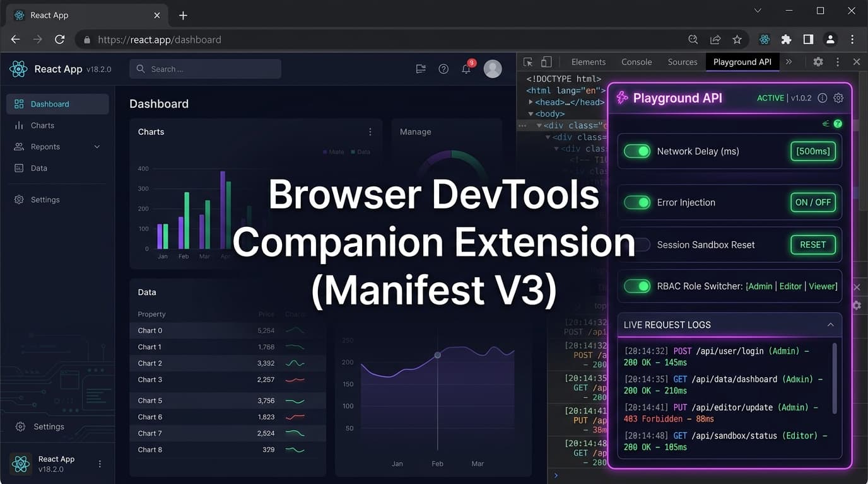Open Charts in the sidebar
The image size is (868, 484).
coord(57,125)
